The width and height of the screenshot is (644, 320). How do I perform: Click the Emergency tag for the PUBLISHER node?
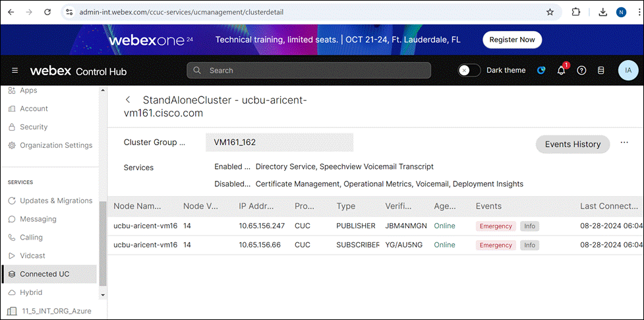[496, 226]
